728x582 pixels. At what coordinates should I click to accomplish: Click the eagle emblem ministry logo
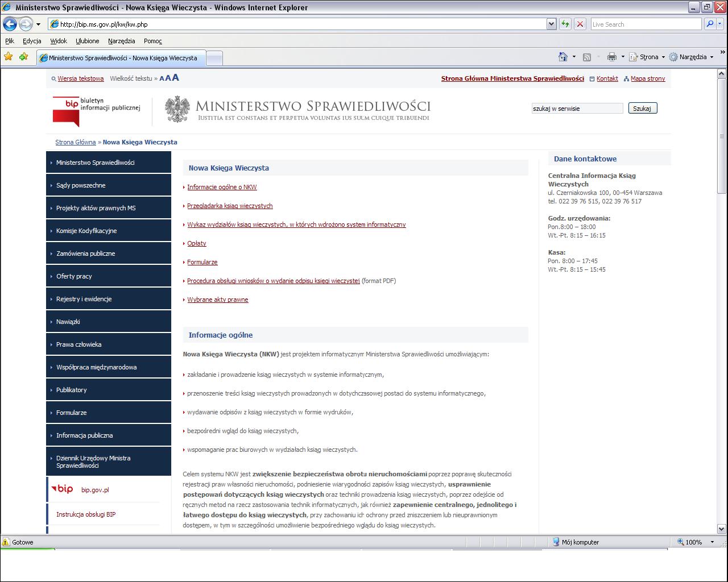(x=177, y=109)
